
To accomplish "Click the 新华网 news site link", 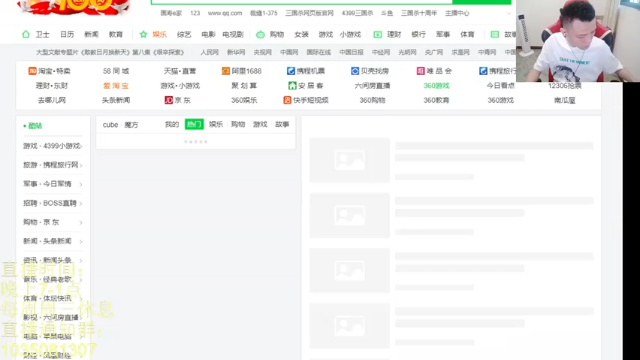I will coord(236,52).
